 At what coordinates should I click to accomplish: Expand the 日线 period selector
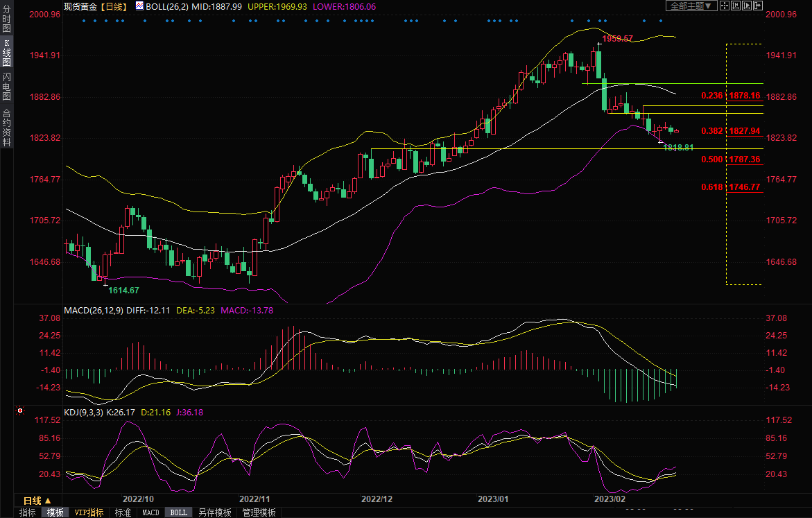click(x=37, y=501)
